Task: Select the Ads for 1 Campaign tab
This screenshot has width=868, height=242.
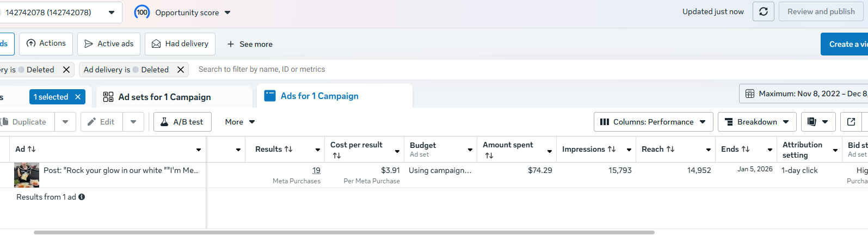Action: (319, 96)
